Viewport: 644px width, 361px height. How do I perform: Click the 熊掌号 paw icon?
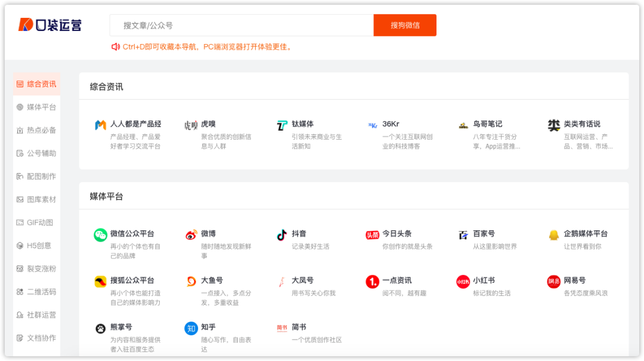100,329
